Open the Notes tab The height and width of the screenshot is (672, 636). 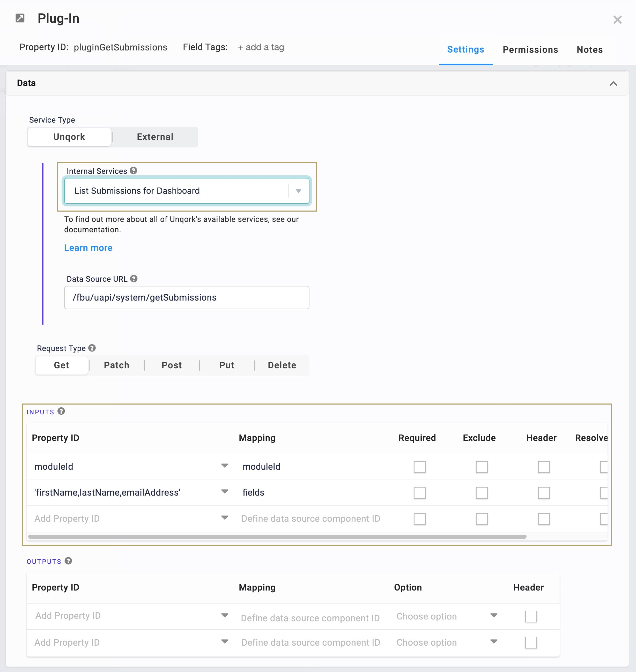click(589, 50)
